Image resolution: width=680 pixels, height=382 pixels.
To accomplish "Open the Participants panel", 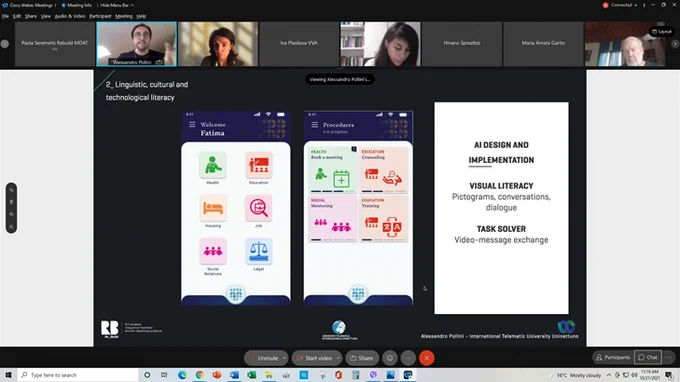I will 613,357.
